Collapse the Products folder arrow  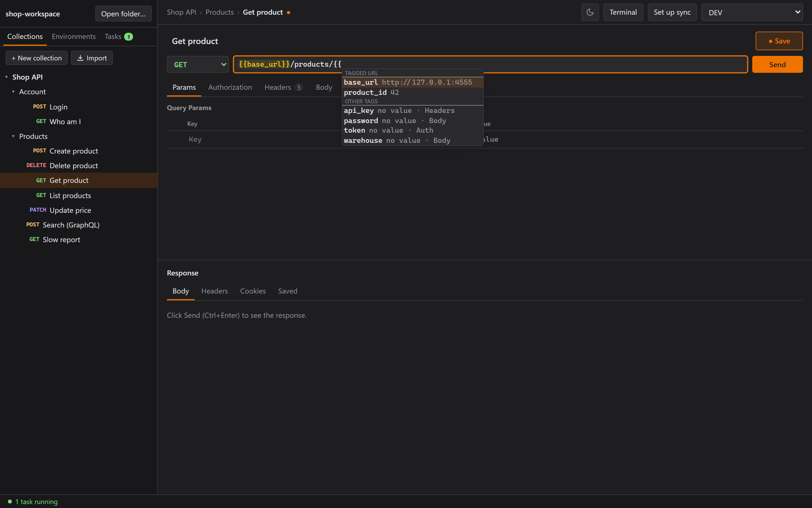point(13,136)
